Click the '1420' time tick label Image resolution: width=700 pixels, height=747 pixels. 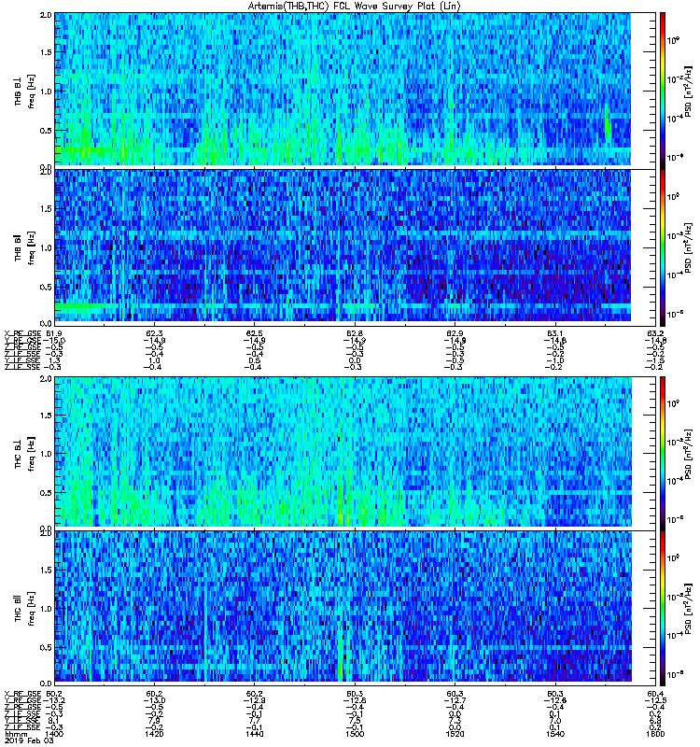click(155, 734)
